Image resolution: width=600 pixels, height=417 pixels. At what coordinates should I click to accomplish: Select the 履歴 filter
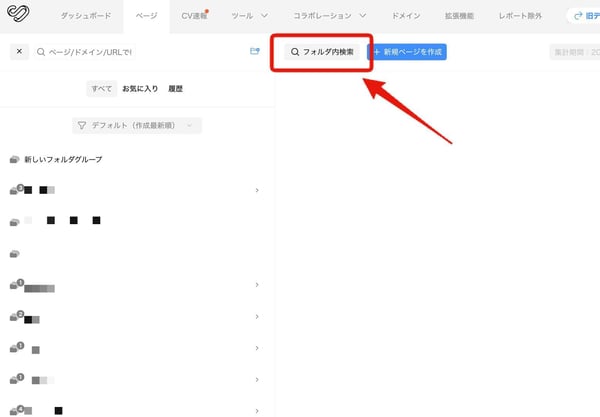click(175, 89)
